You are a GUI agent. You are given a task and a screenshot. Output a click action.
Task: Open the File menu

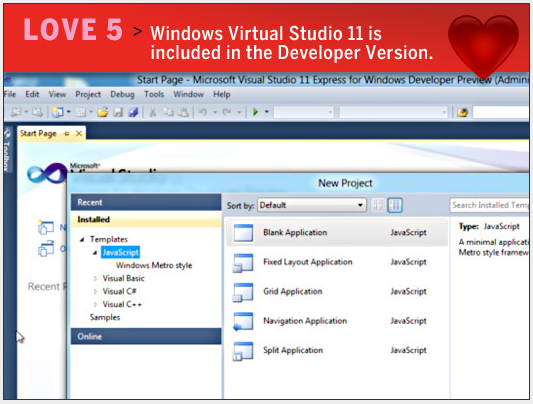point(10,94)
